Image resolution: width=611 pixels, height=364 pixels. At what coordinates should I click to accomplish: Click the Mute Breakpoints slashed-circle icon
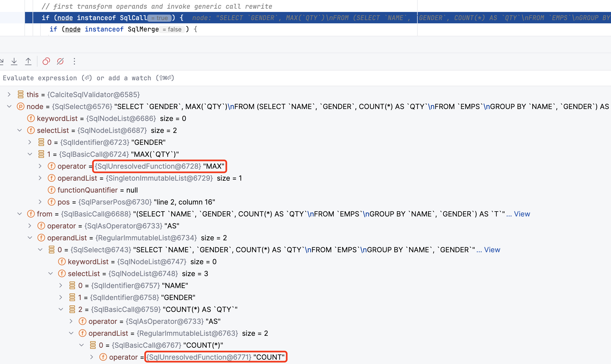tap(60, 62)
